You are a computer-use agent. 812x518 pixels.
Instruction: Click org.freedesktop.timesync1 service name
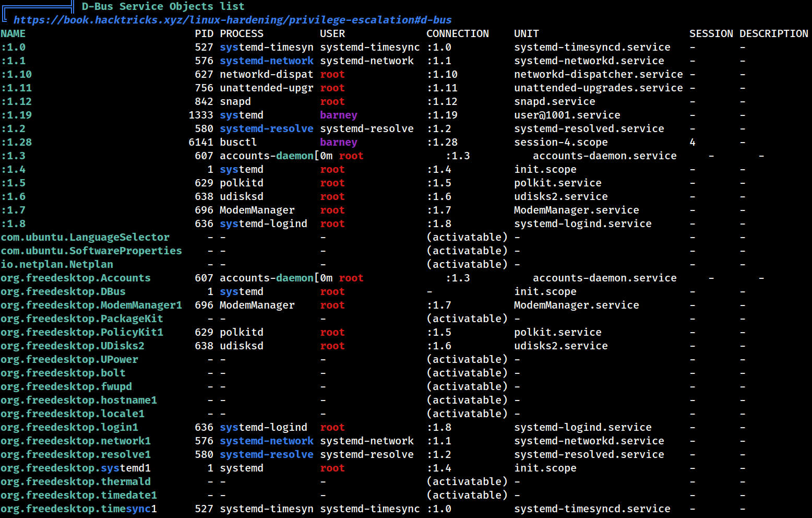79,509
